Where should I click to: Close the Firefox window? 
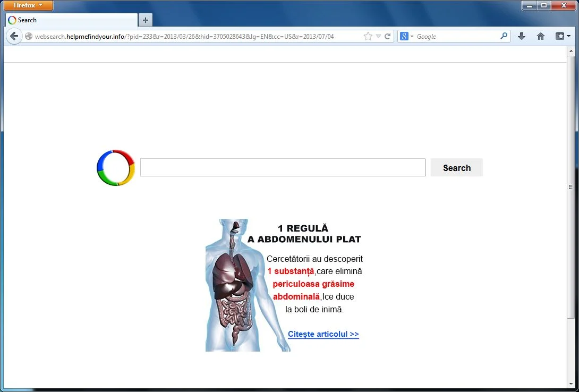click(x=564, y=5)
